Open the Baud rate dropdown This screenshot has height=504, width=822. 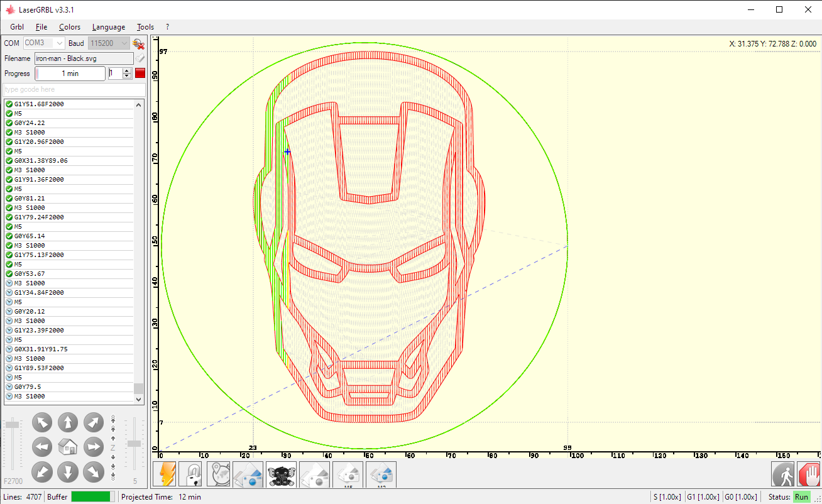click(124, 43)
